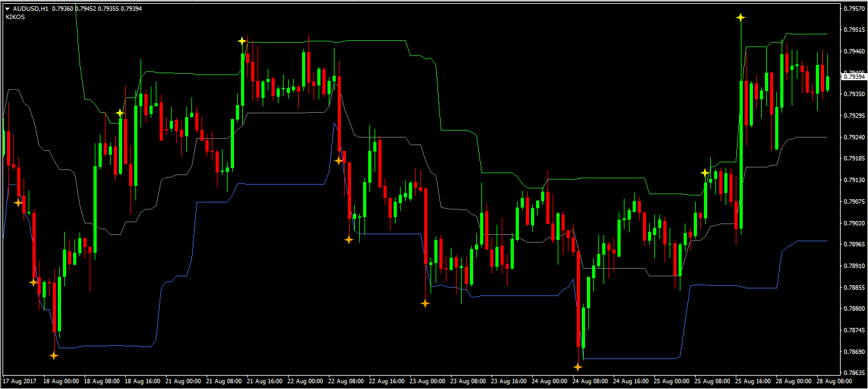Click orange star under the 23 Aug 00:00 low
Viewport: 868px width, 389px height.
pyautogui.click(x=425, y=303)
